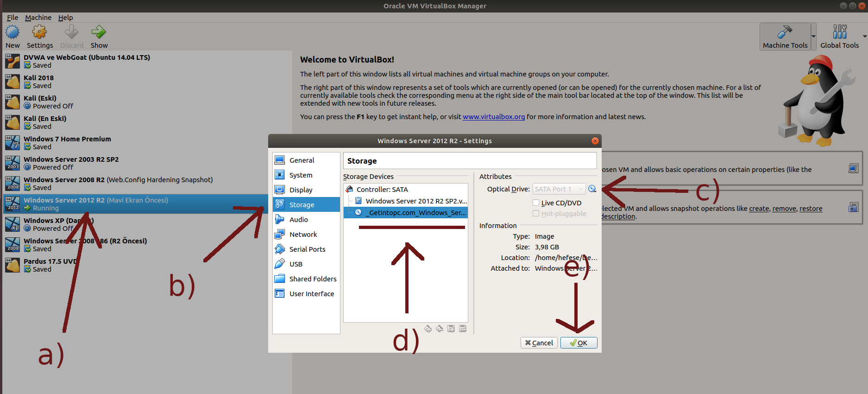Select the Kali 2018 virtual machine
The height and width of the screenshot is (394, 868).
point(147,82)
